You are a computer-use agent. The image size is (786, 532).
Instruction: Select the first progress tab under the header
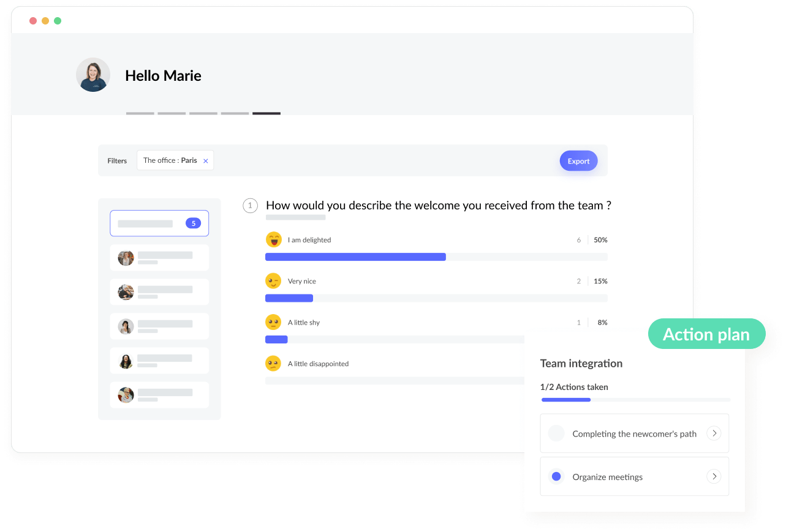(140, 113)
